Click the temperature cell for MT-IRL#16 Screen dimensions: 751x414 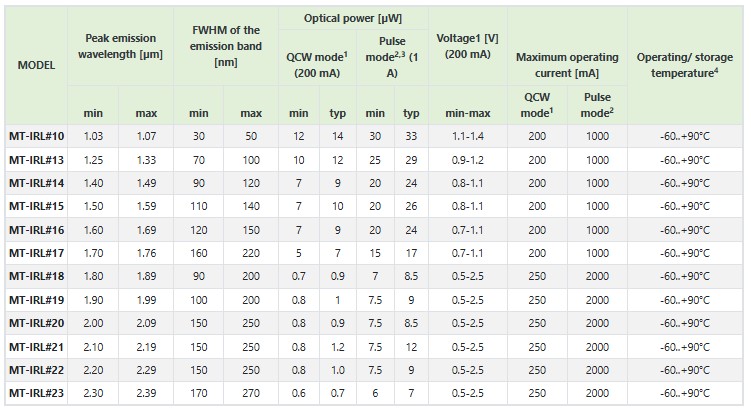click(684, 230)
